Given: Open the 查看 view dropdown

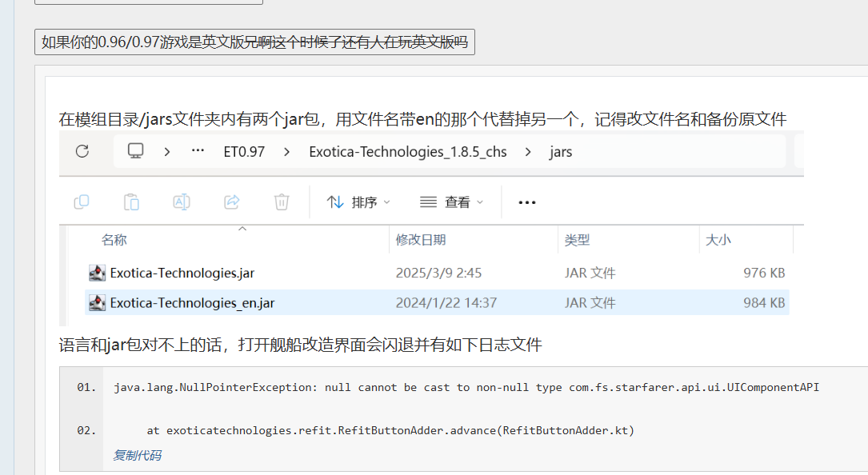Looking at the screenshot, I should (x=451, y=202).
